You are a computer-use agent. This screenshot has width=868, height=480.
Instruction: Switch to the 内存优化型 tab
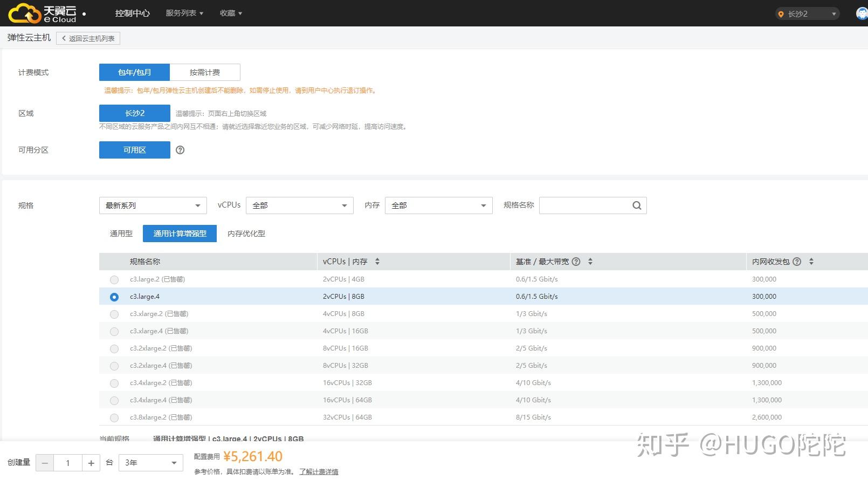246,234
